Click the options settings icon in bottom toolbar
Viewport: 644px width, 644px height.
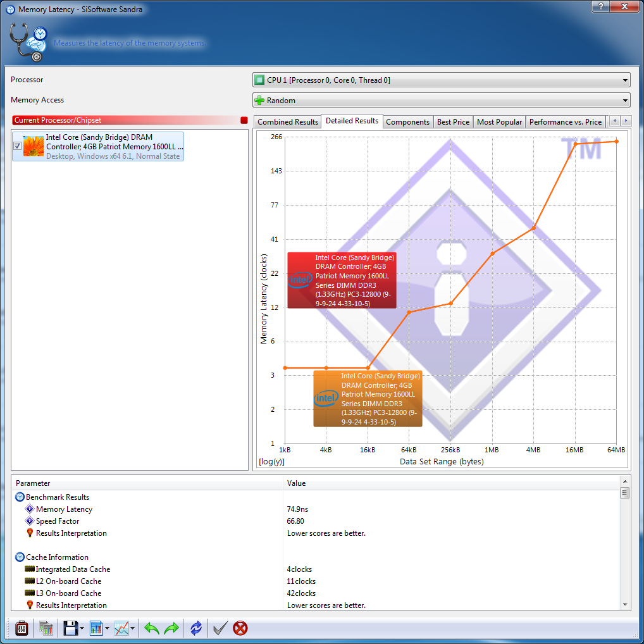tap(22, 628)
